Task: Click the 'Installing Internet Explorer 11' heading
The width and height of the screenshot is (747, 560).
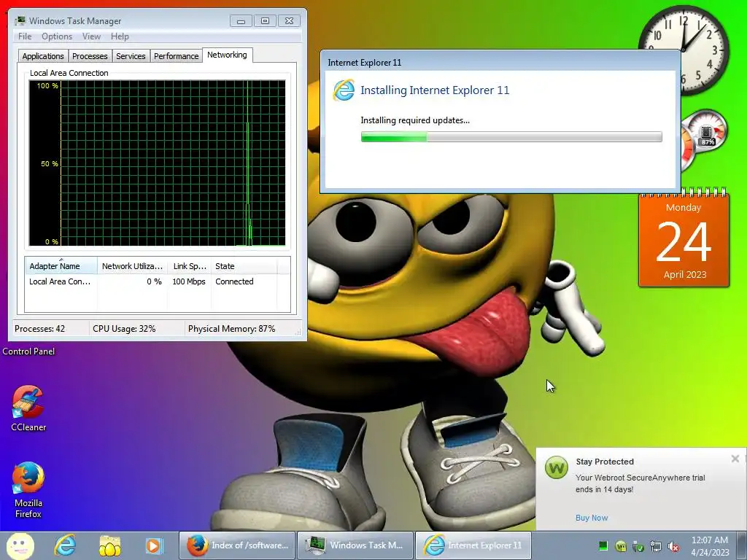Action: click(x=435, y=90)
